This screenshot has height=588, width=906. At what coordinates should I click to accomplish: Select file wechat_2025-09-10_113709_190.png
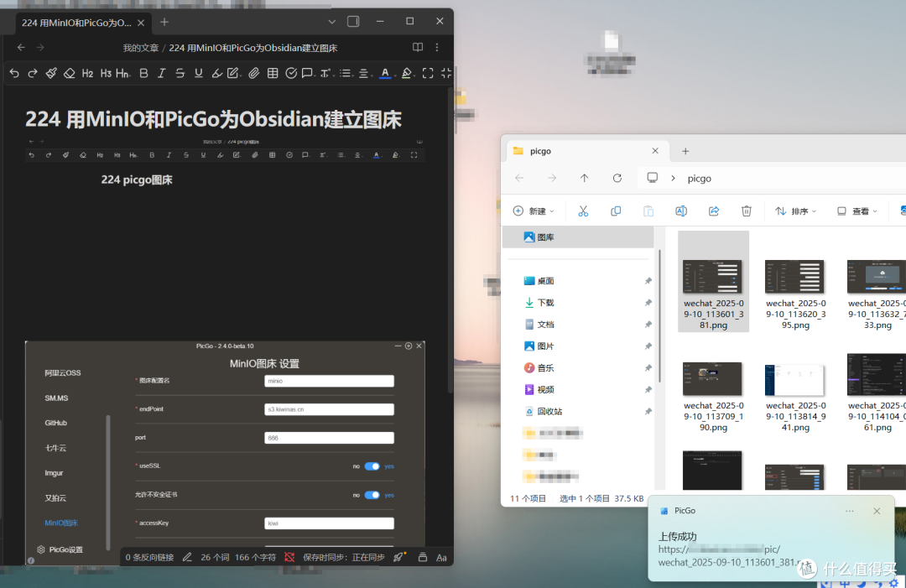click(714, 396)
